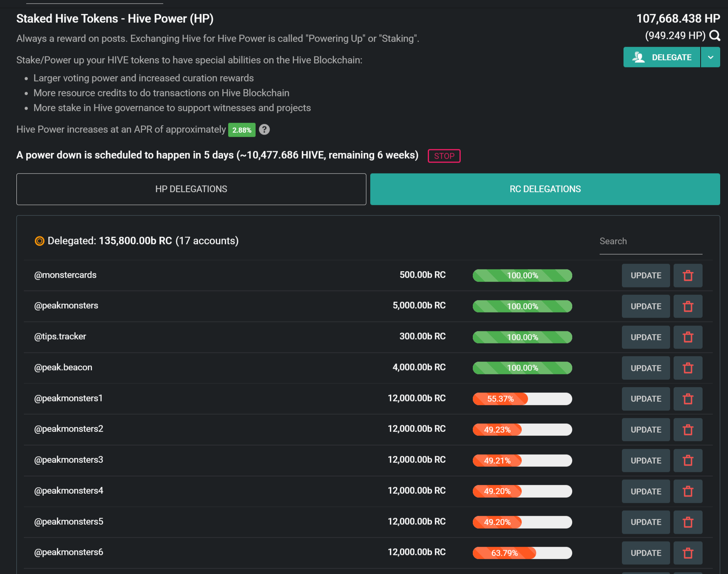This screenshot has height=574, width=728.
Task: Open the @peakmonsters account link
Action: coord(66,305)
